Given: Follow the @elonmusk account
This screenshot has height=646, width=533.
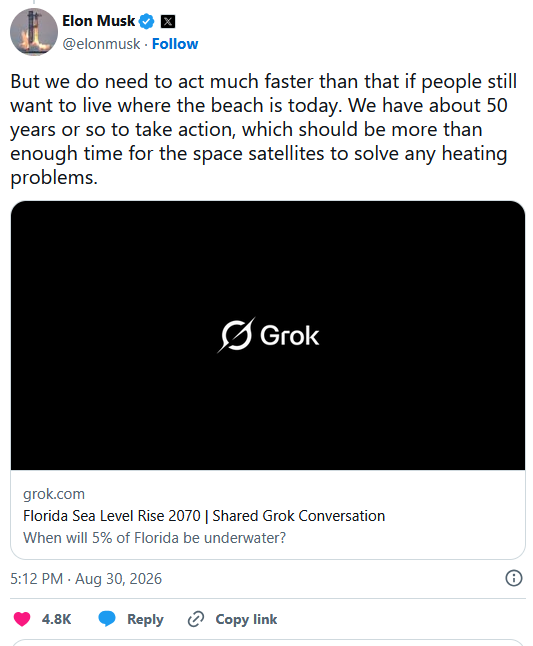Looking at the screenshot, I should coord(175,44).
